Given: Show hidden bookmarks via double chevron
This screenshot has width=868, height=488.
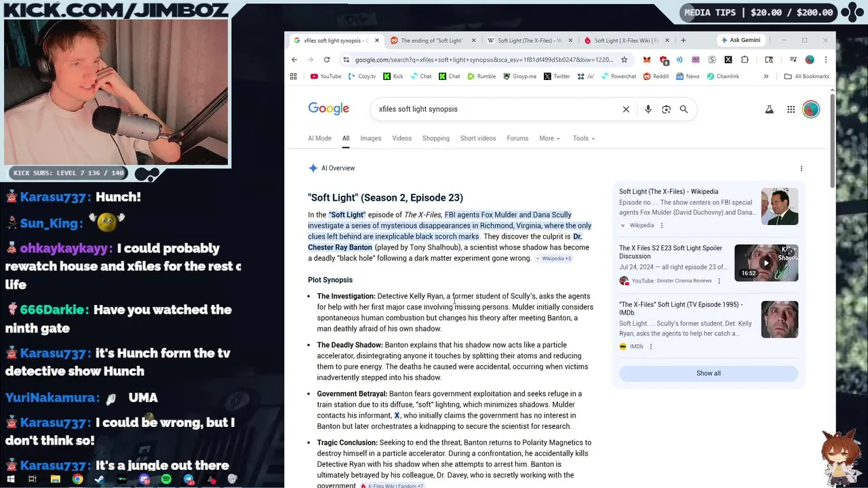Looking at the screenshot, I should tap(766, 77).
